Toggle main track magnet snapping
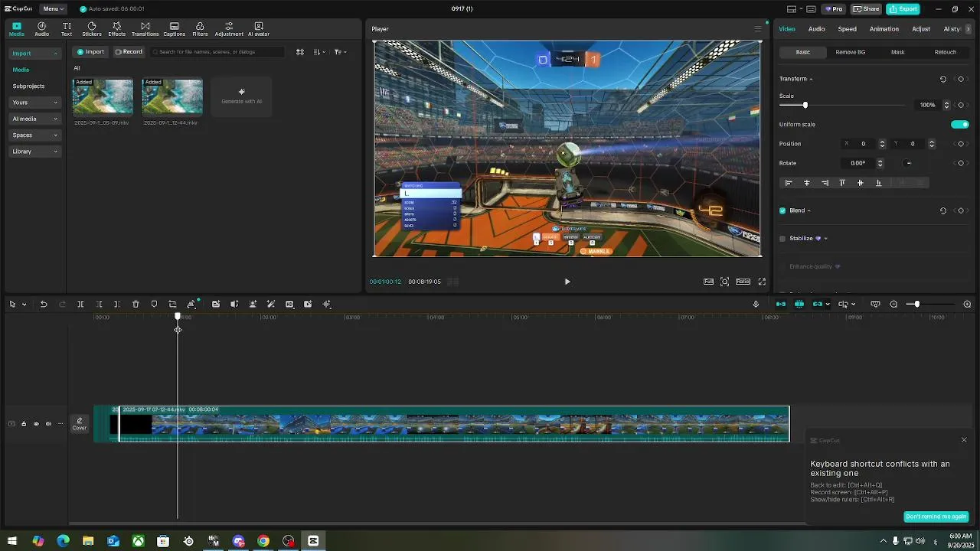980x551 pixels. click(x=781, y=305)
